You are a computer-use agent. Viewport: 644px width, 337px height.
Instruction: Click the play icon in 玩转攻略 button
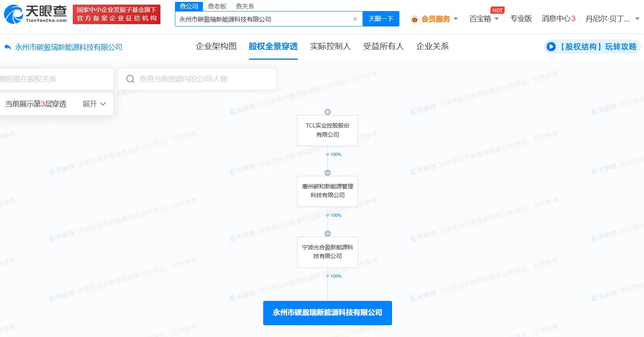click(x=551, y=47)
